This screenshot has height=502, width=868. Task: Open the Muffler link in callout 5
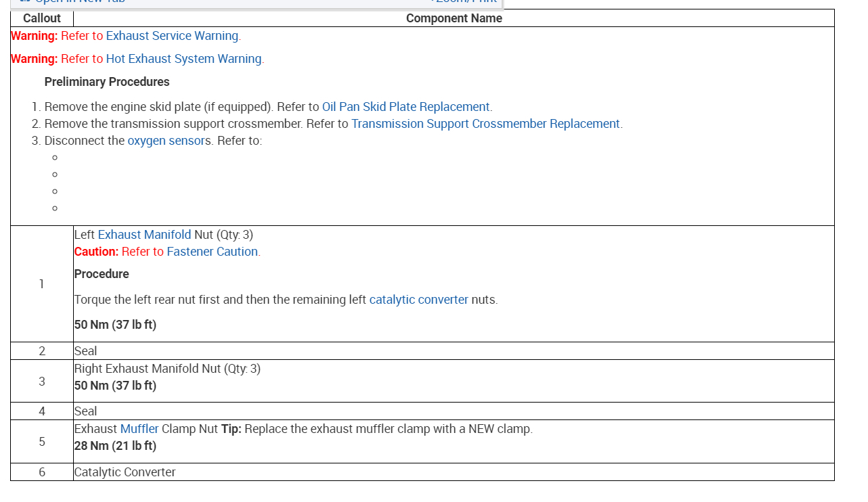(x=139, y=429)
